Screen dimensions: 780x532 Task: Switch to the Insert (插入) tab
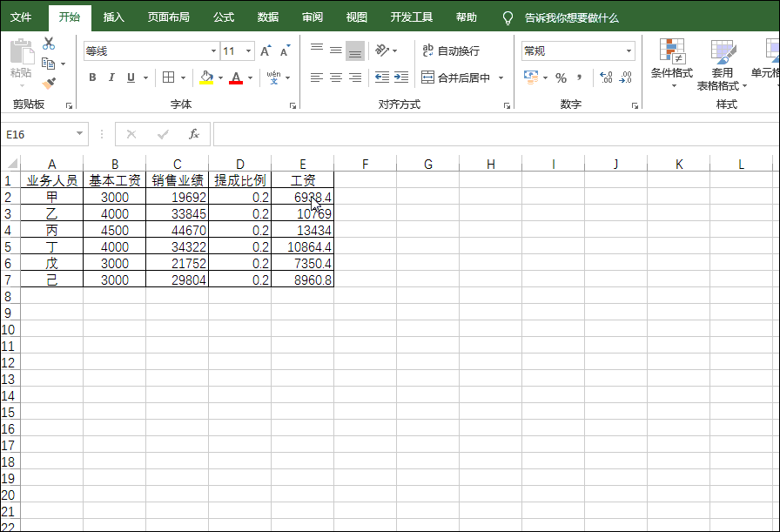tap(113, 17)
